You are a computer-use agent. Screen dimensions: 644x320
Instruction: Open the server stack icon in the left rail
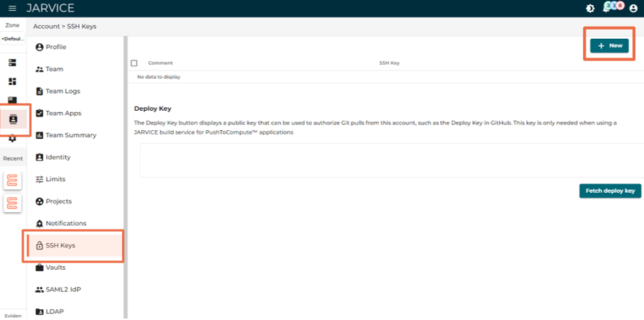12,63
